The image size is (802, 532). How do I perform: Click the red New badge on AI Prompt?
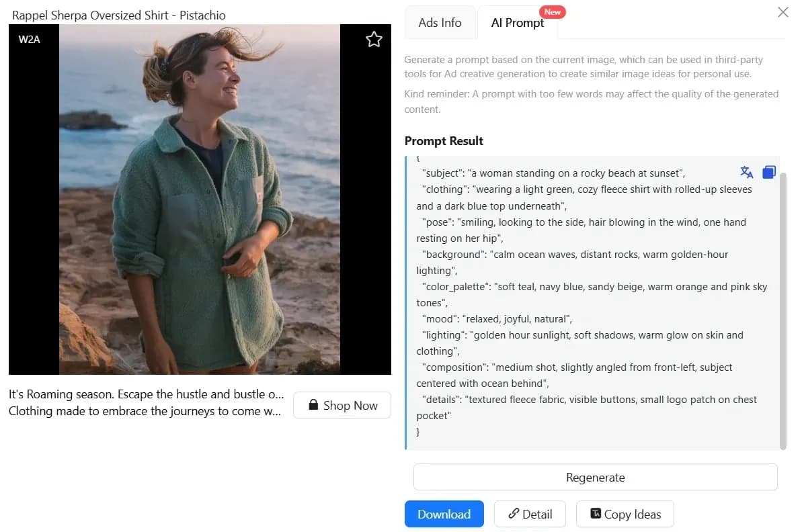pyautogui.click(x=553, y=11)
